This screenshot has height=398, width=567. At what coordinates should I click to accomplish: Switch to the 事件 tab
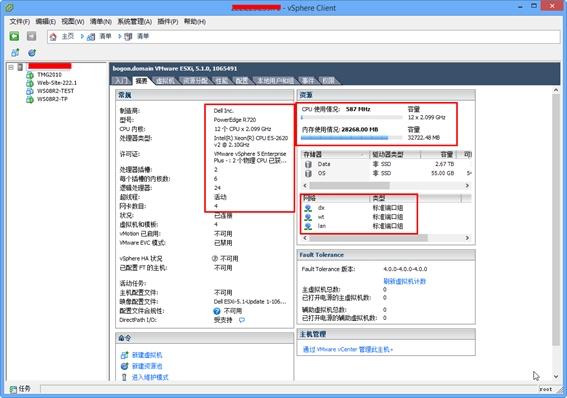click(308, 81)
